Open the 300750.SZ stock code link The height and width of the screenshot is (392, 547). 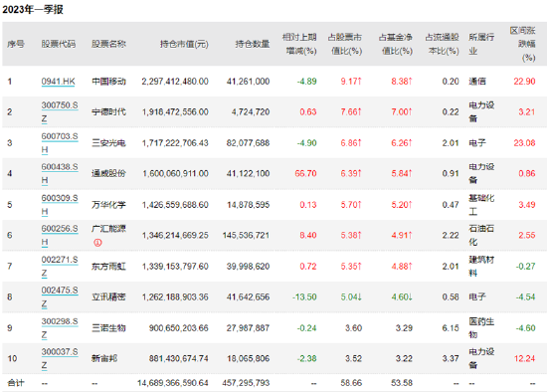click(60, 111)
